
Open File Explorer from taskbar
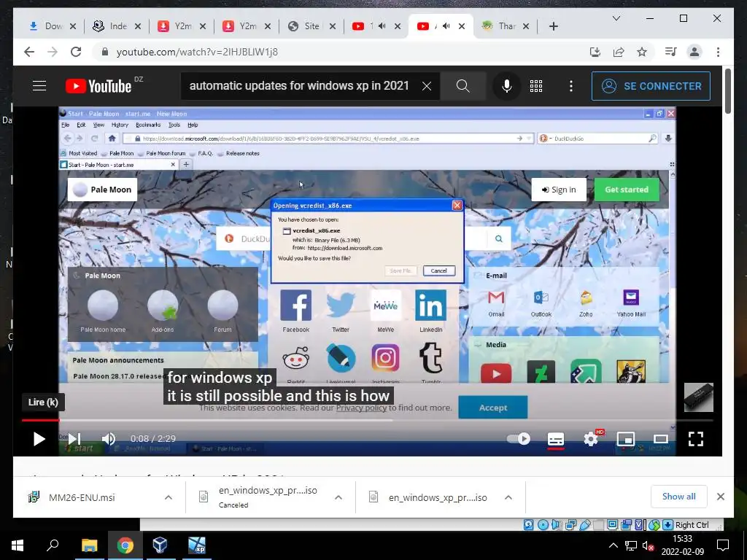pos(89,545)
